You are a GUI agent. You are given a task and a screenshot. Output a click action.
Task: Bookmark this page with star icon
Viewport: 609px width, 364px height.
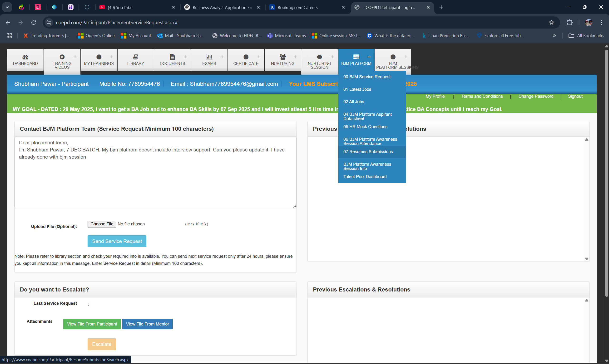pos(551,23)
